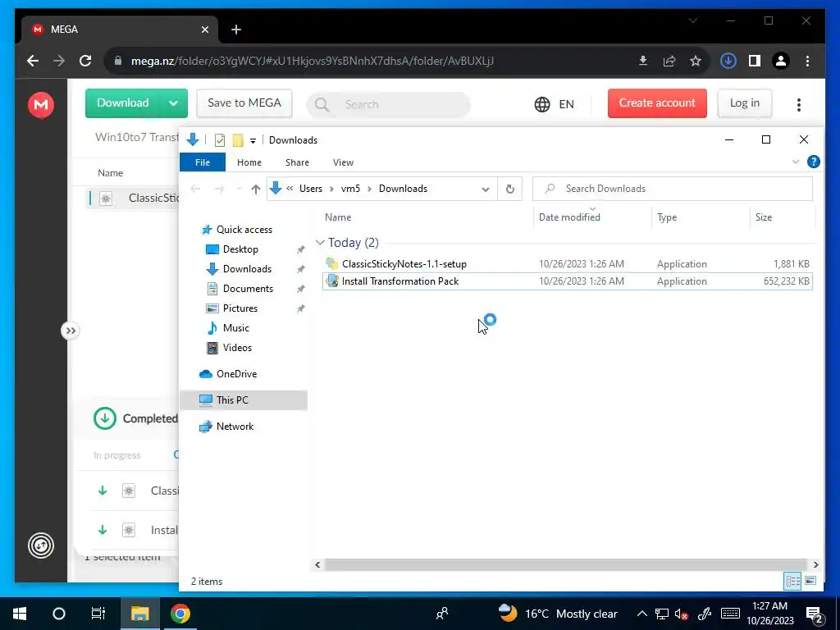Image resolution: width=840 pixels, height=630 pixels.
Task: Click the MEGA Search field
Action: point(388,104)
